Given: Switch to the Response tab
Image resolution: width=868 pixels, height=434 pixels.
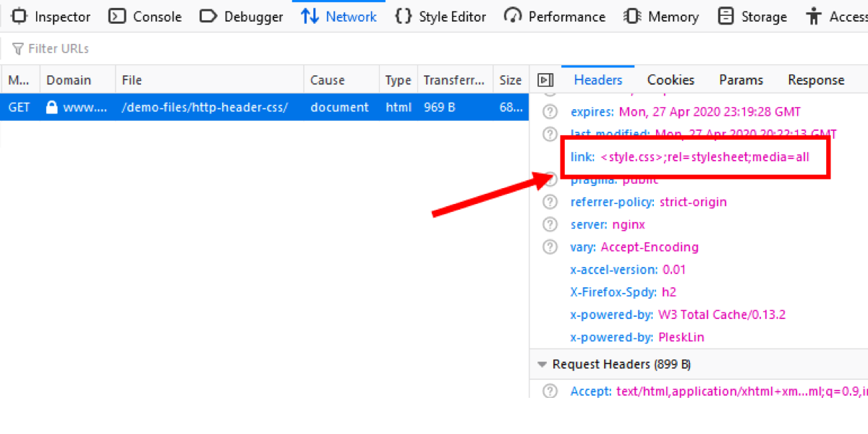Looking at the screenshot, I should click(816, 80).
